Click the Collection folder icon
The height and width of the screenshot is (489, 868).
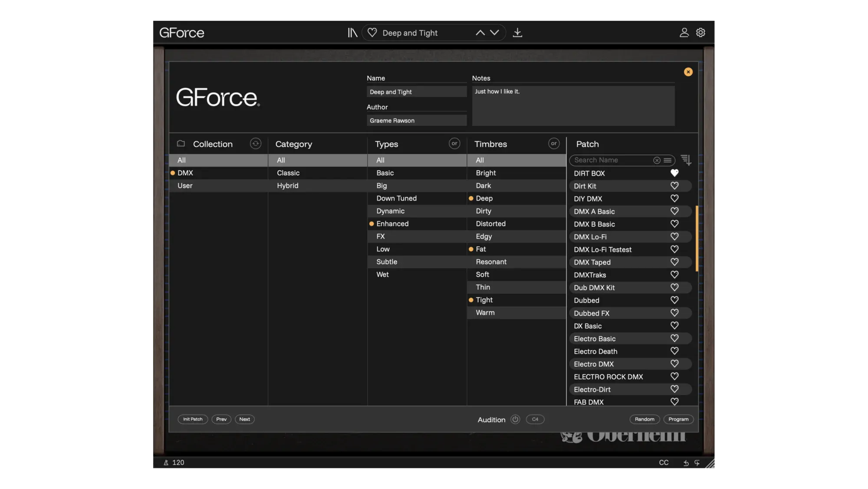[x=181, y=143]
